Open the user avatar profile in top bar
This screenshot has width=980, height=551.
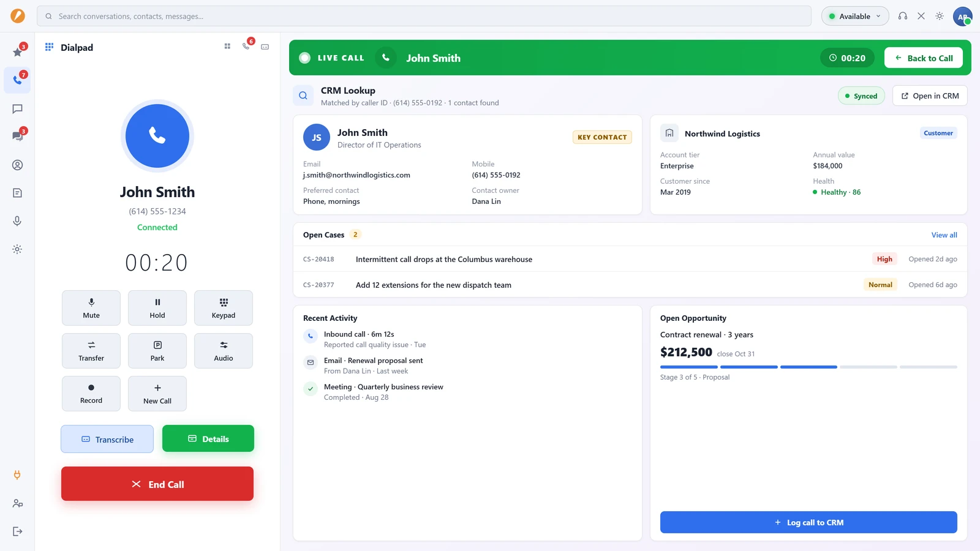point(963,17)
